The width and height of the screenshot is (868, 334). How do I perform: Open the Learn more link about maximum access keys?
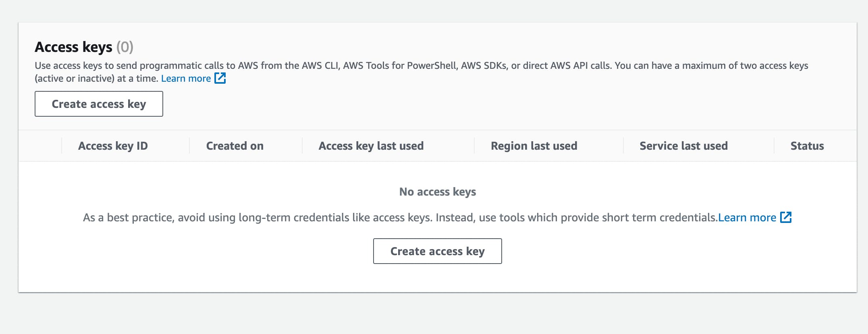186,78
